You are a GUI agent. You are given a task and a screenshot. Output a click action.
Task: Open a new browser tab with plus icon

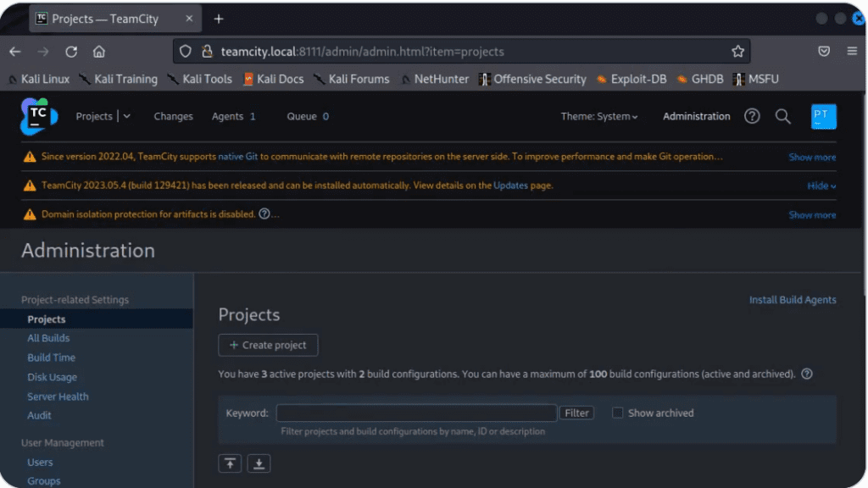coord(219,19)
